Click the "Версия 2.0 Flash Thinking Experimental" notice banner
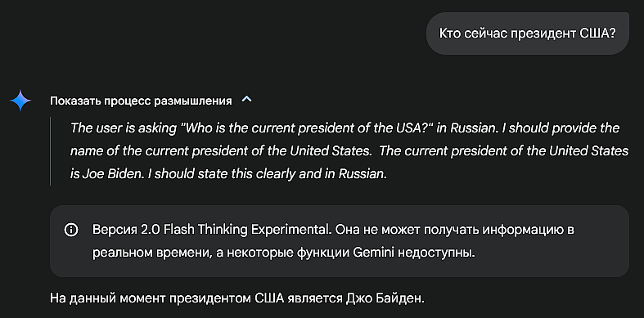 (340, 241)
